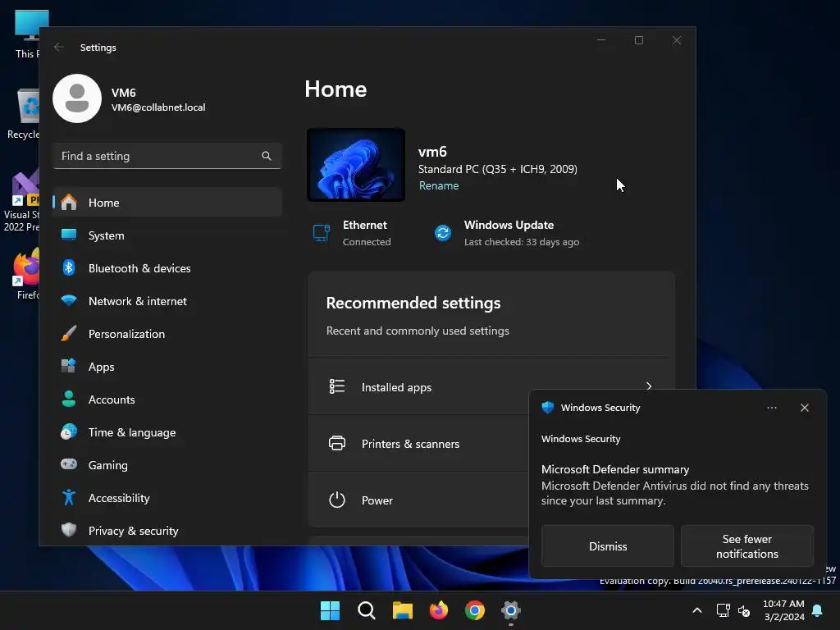Click the back arrow in Settings title bar
The width and height of the screenshot is (840, 630).
tap(59, 47)
